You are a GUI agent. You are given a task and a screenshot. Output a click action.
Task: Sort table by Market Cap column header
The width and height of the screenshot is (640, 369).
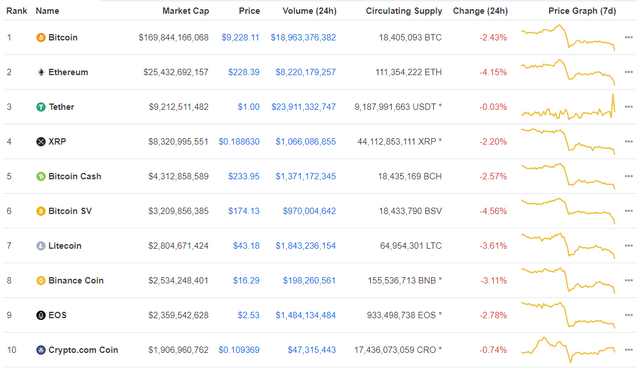coord(186,11)
